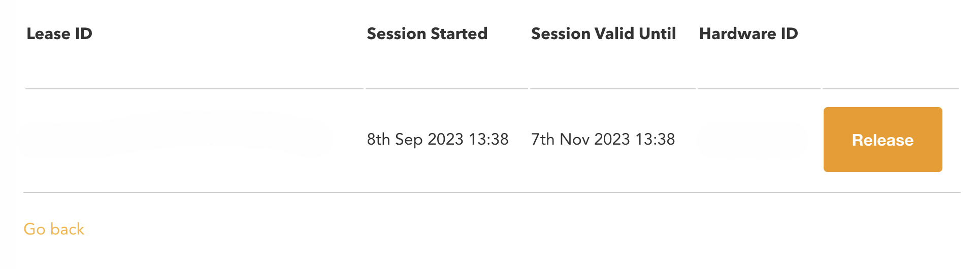
Task: Click the 13:38 time in the valid-until date
Action: pyautogui.click(x=655, y=139)
